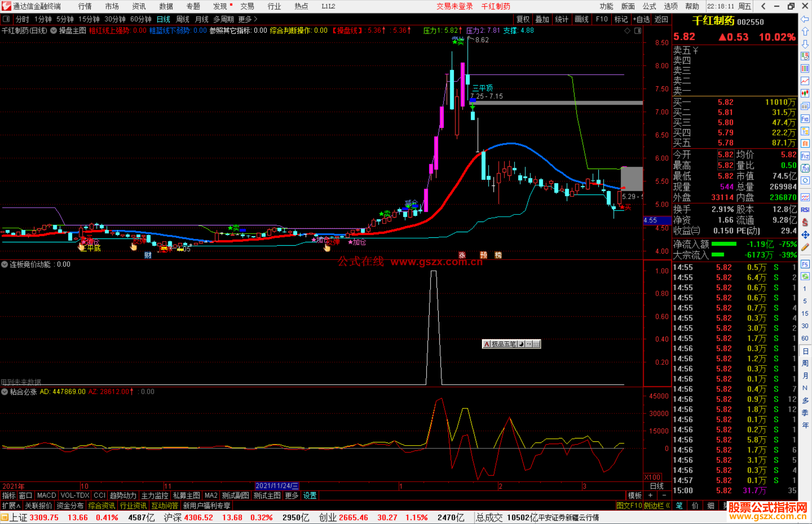
Task: Switch to the VOL-TDX indicator tab
Action: point(75,495)
